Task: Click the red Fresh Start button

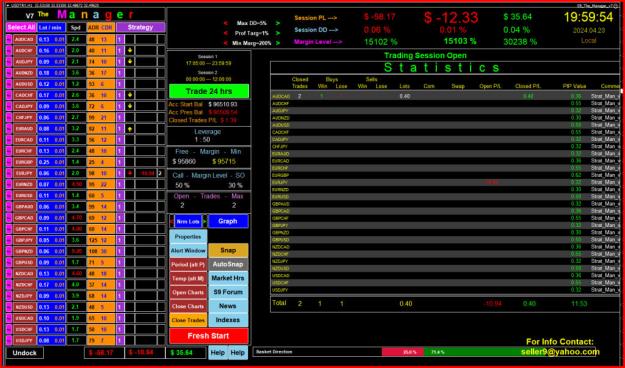Action: tap(209, 336)
